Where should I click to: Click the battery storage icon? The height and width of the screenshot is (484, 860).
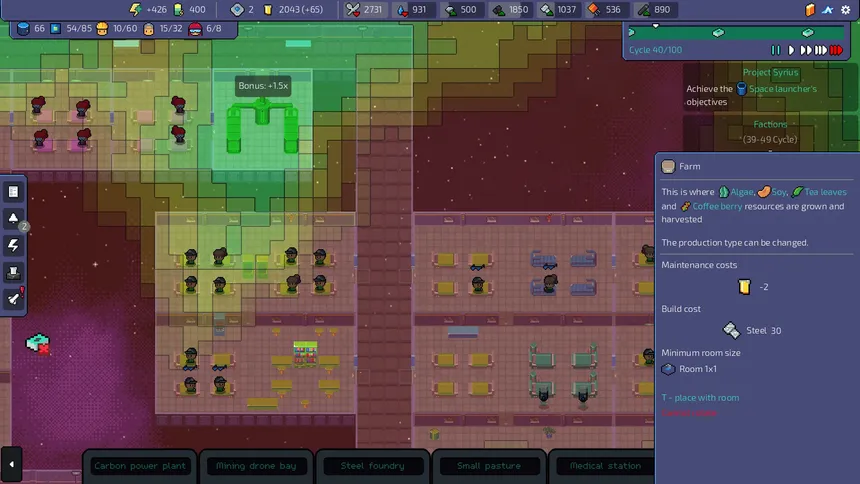click(178, 9)
